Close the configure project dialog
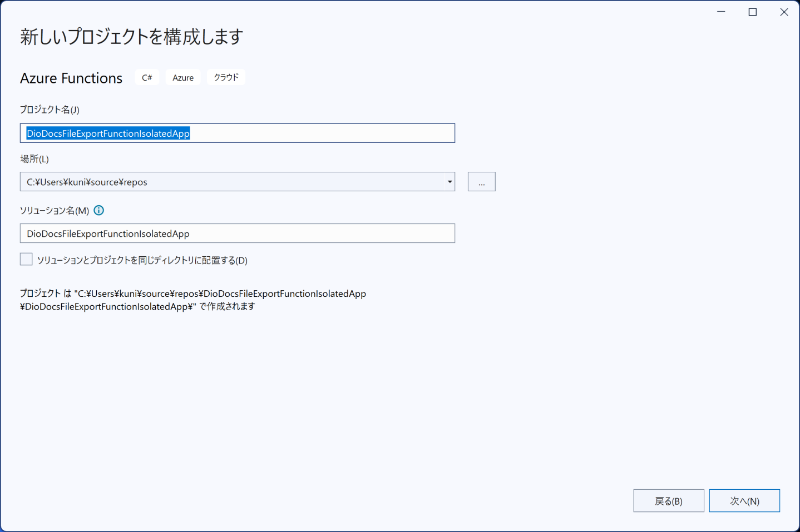Screen dimensions: 800x532 [x=784, y=12]
